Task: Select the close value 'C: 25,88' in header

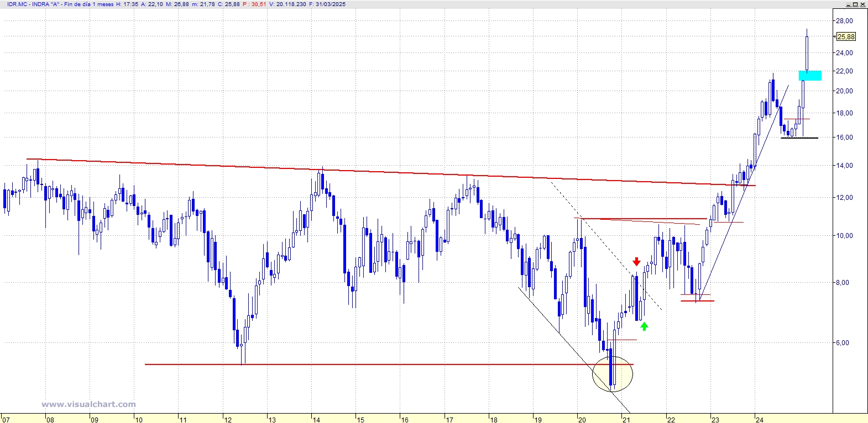Action: (x=229, y=4)
